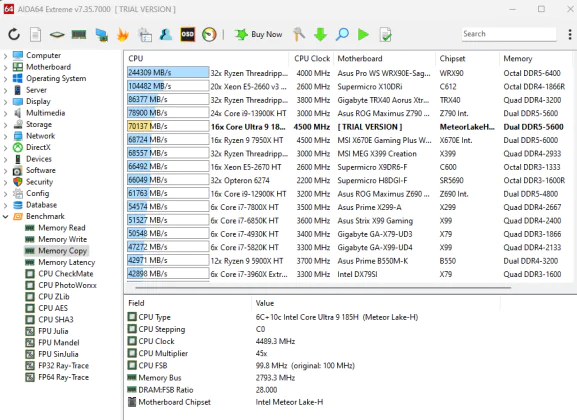Image resolution: width=577 pixels, height=420 pixels.
Task: Expand the Motherboard tree node
Action: (x=5, y=67)
